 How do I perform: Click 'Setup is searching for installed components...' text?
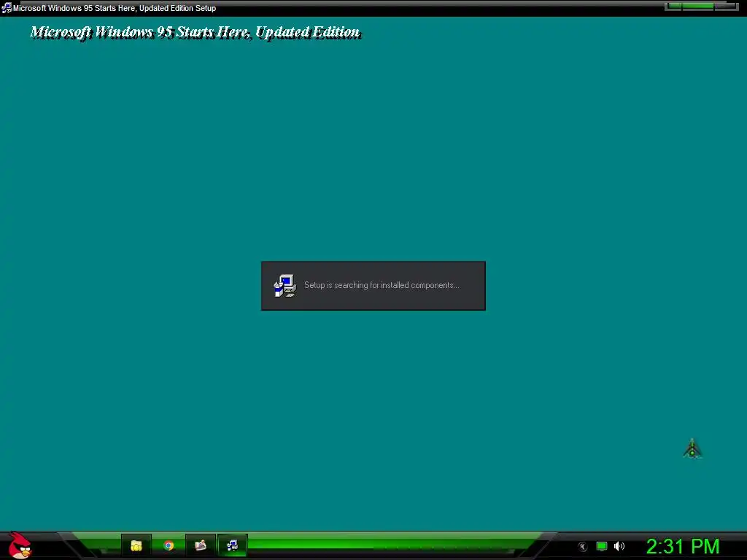pyautogui.click(x=382, y=285)
